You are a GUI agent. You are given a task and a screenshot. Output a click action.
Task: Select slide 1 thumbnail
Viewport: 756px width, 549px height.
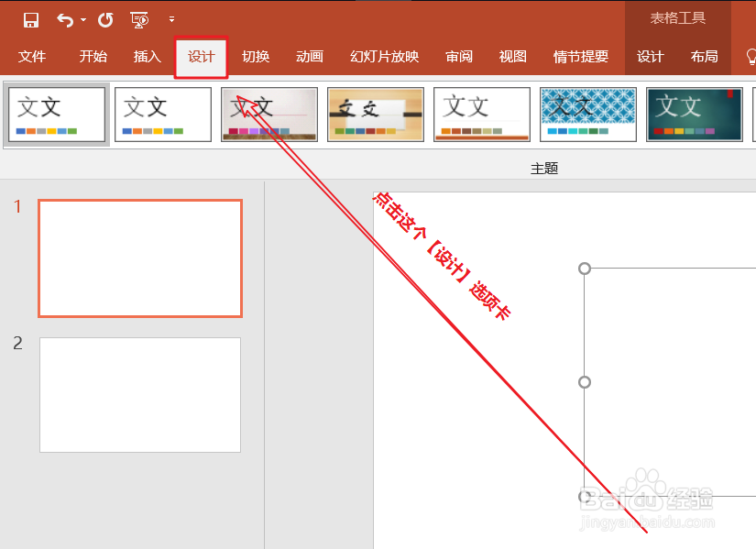click(x=140, y=258)
